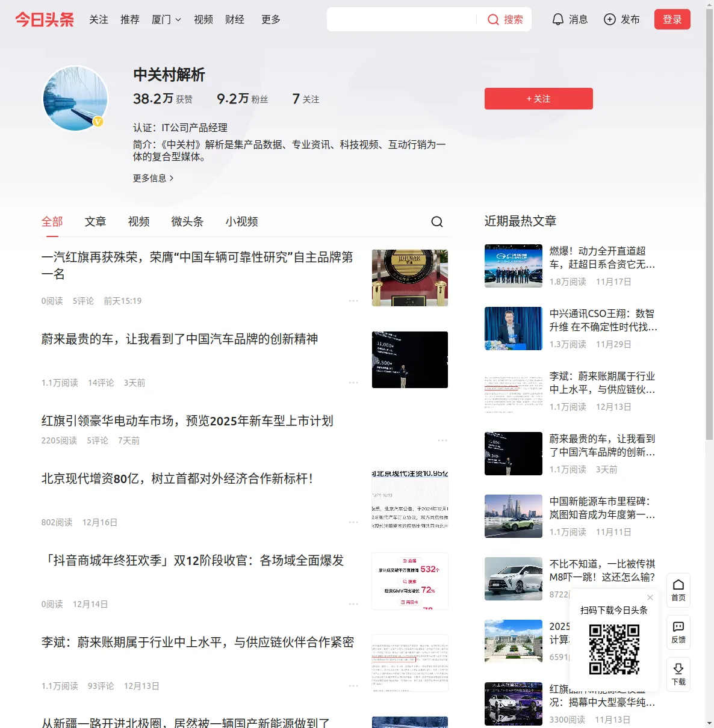Go to 首页 via floating home icon
The image size is (714, 728).
pyautogui.click(x=678, y=590)
